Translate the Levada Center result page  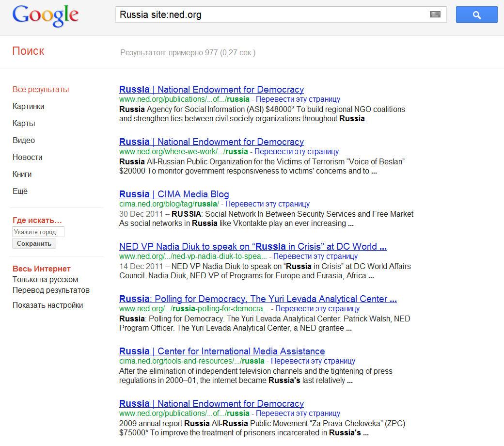tap(317, 309)
